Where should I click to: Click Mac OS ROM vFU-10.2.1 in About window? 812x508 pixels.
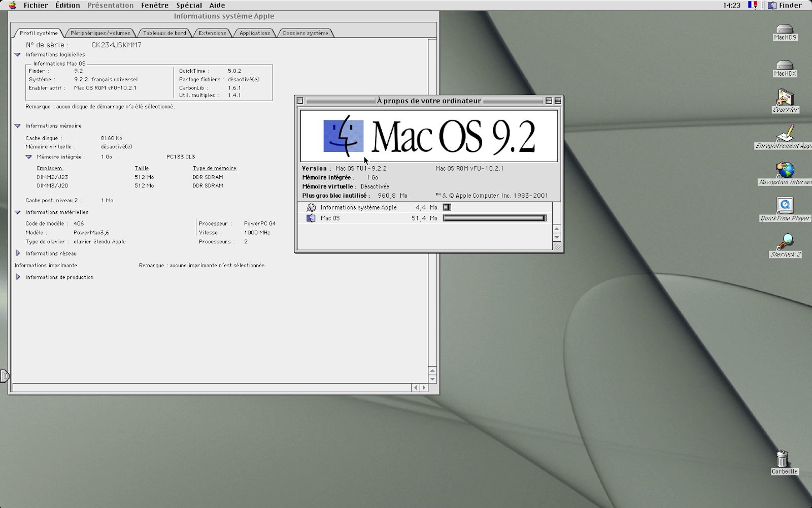click(x=469, y=169)
